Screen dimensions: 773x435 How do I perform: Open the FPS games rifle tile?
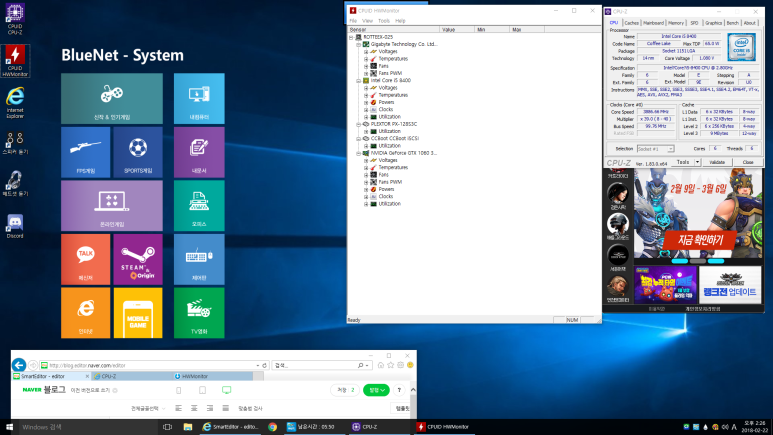[x=85, y=152]
